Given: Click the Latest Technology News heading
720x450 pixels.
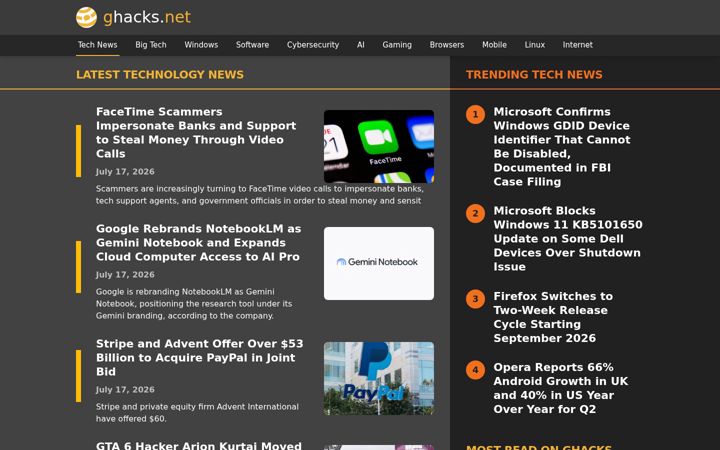Looking at the screenshot, I should coord(160,74).
